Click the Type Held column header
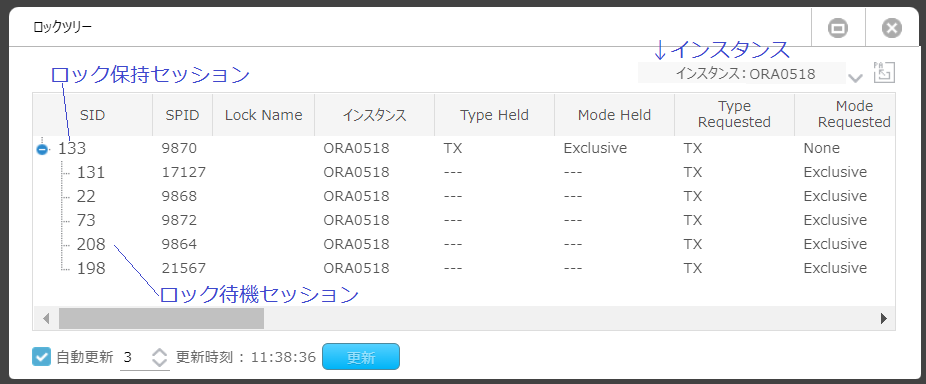The width and height of the screenshot is (926, 384). click(494, 115)
